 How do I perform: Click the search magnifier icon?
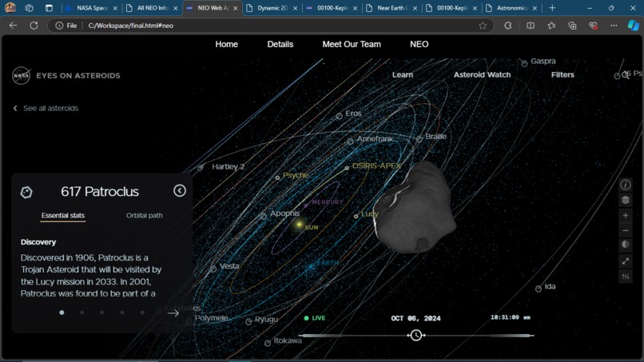[x=626, y=75]
